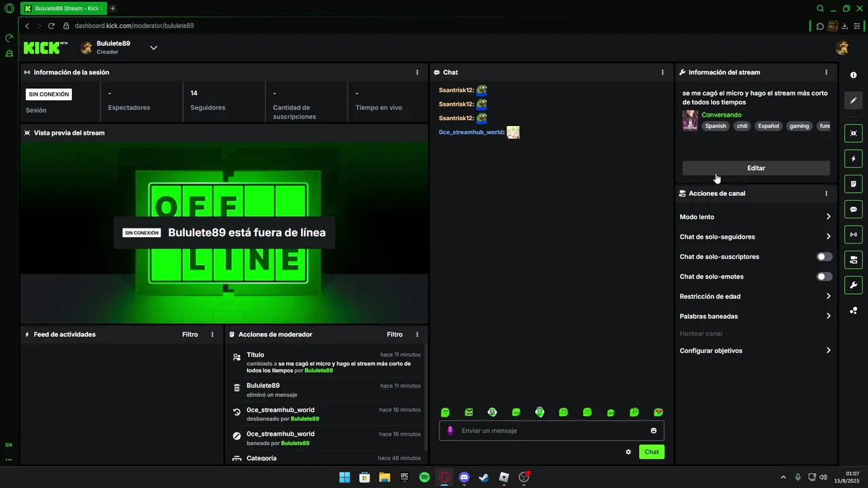Open a new browser tab
The image size is (868, 488).
coord(113,8)
